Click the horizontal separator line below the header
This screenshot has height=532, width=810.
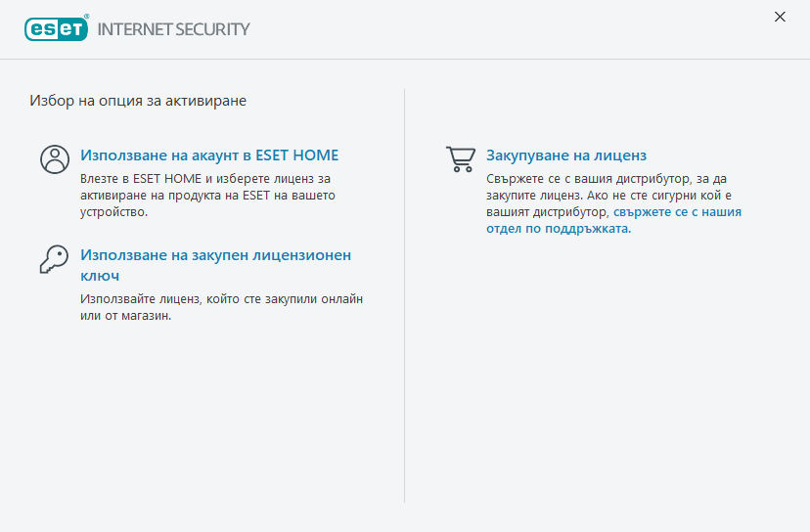(x=405, y=59)
